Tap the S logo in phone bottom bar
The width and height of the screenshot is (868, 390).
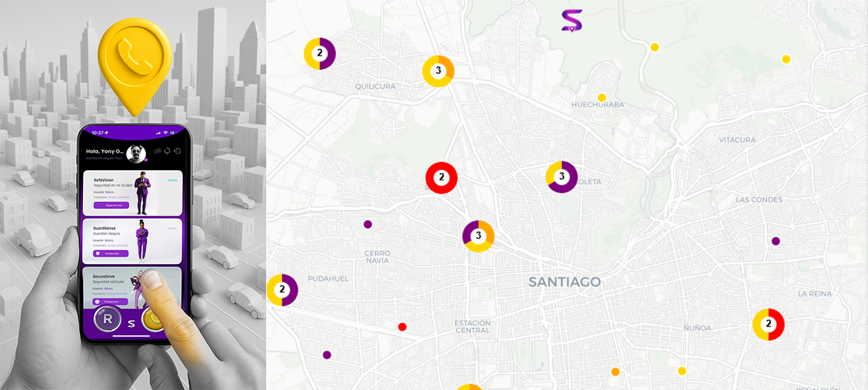tap(131, 324)
